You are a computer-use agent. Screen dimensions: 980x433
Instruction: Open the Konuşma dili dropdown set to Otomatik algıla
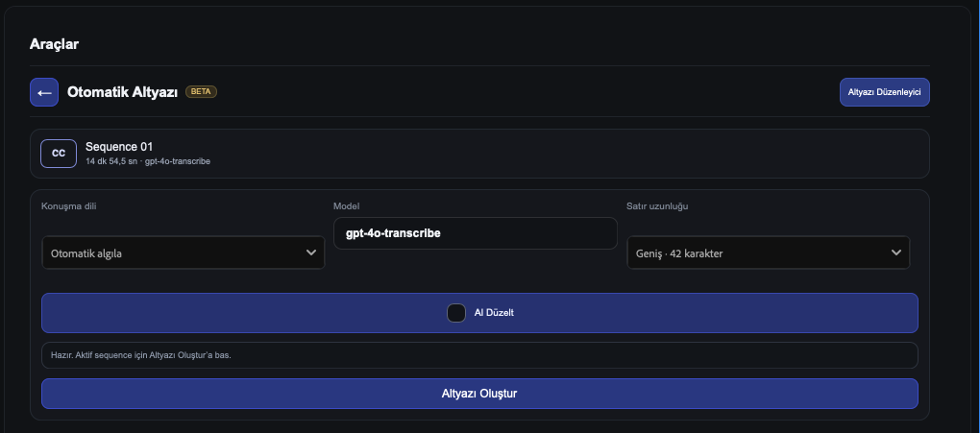[x=184, y=253]
